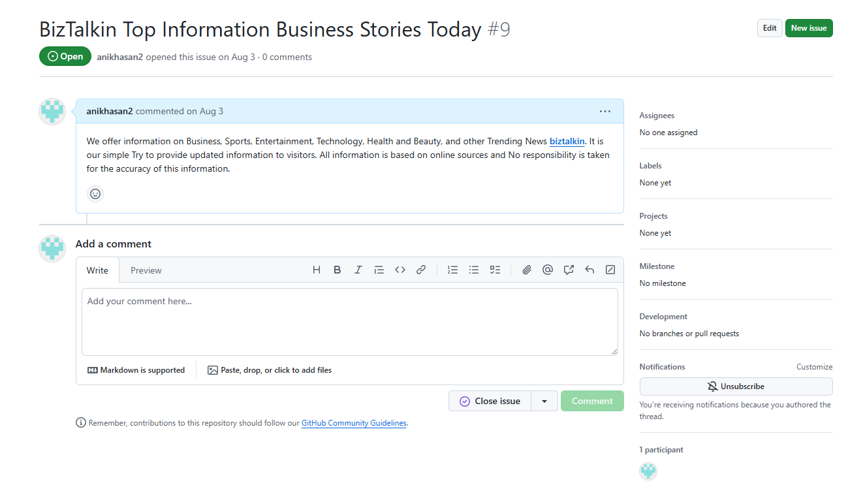Switch to the Preview tab
This screenshot has height=504, width=863.
point(146,270)
